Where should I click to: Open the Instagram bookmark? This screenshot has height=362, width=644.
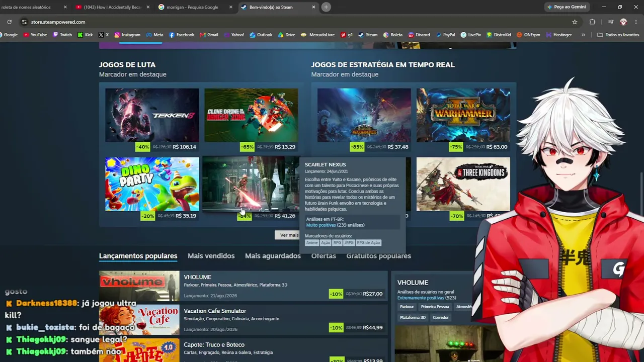coord(127,35)
